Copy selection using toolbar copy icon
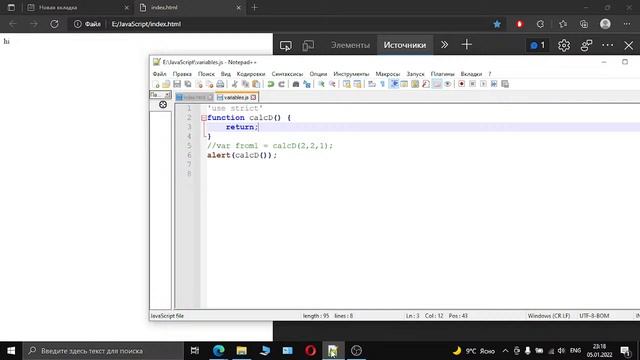640x360 pixels. coord(245,84)
